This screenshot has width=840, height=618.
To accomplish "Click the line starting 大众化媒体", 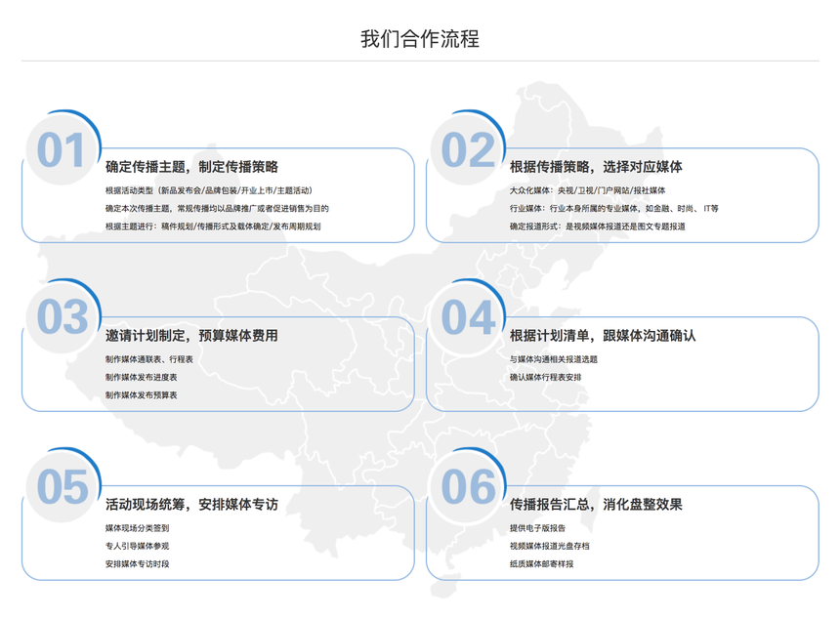I will coord(587,190).
